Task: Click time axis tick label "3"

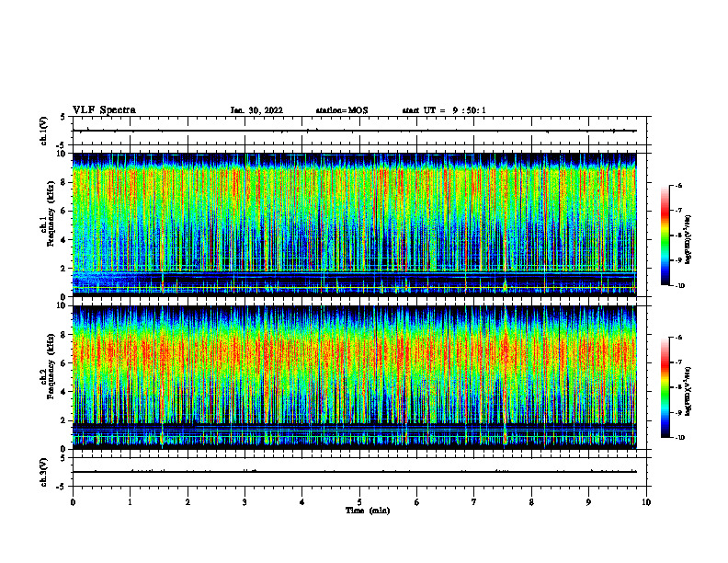Action: (245, 502)
